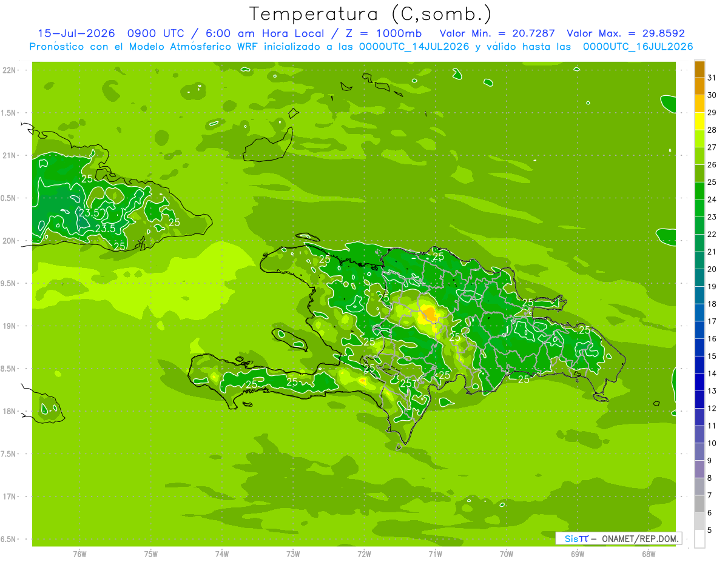
Task: Pick the lime swatch between 26 and 27
Action: click(x=699, y=156)
